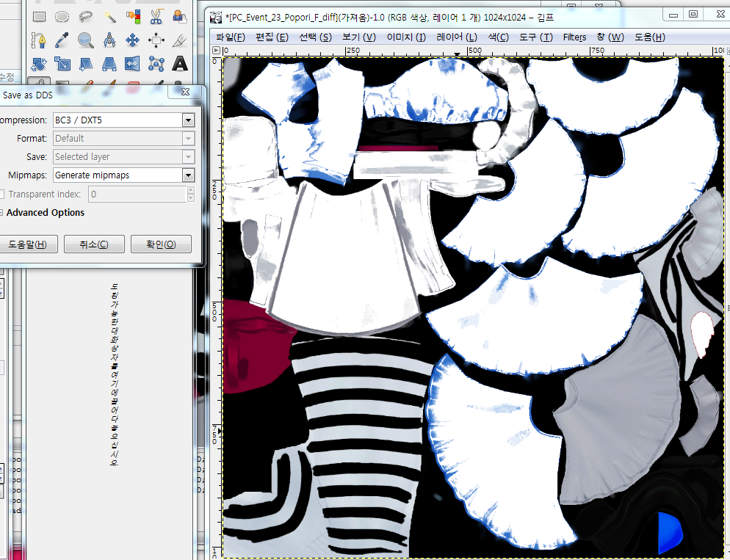The width and height of the screenshot is (730, 560).
Task: Select the Ellipse Select tool
Action: (62, 16)
